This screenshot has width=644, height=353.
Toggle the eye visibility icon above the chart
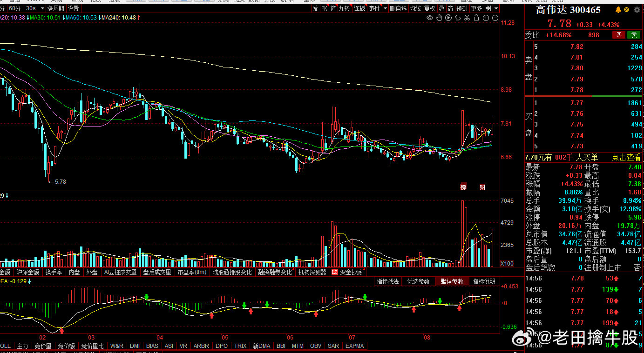coord(430,18)
